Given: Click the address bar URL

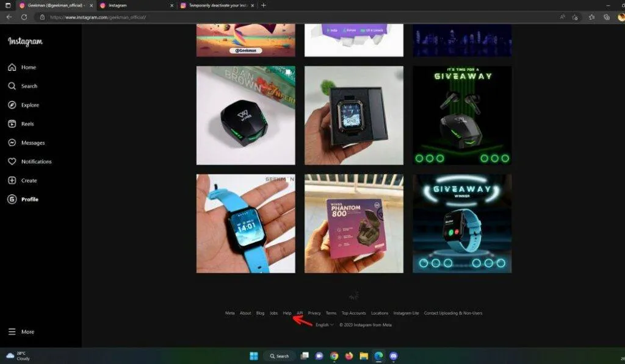Looking at the screenshot, I should point(98,17).
